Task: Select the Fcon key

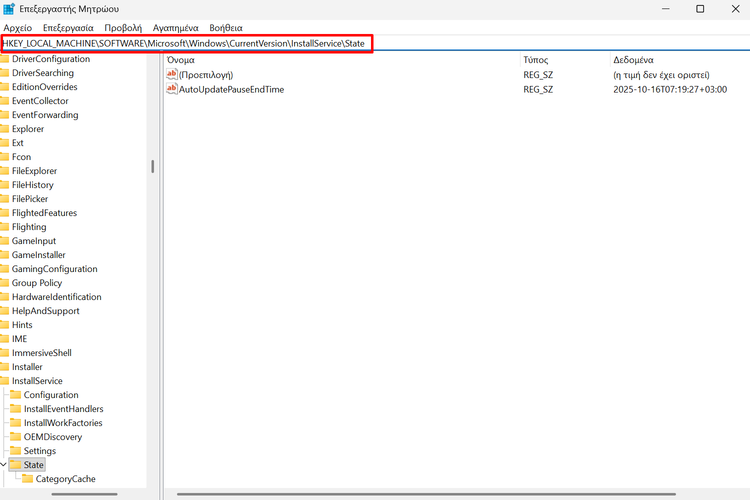Action: [x=22, y=157]
